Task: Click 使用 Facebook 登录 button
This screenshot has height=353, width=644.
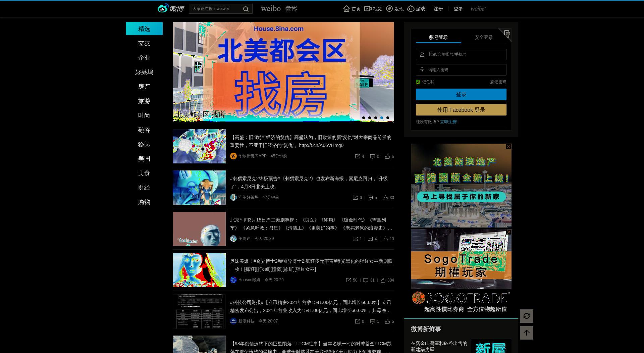Action: [461, 110]
